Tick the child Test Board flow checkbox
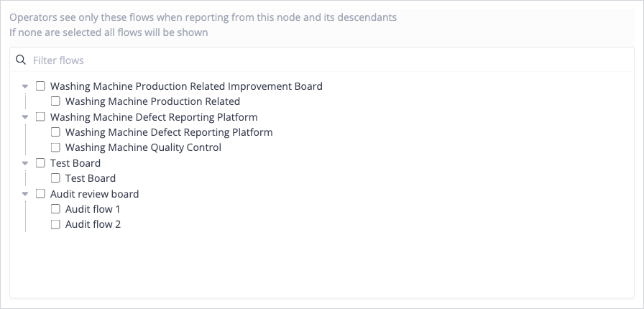 click(55, 178)
